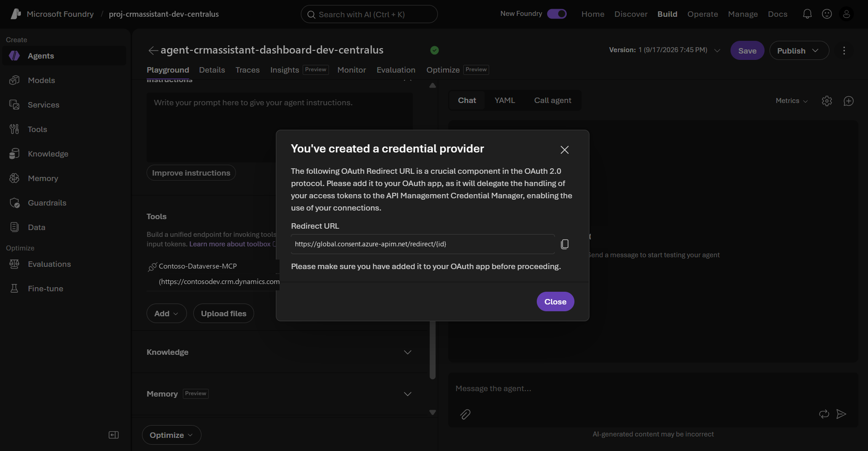Click the scroll-up arrow of configuration panel
868x451 pixels.
click(x=432, y=85)
